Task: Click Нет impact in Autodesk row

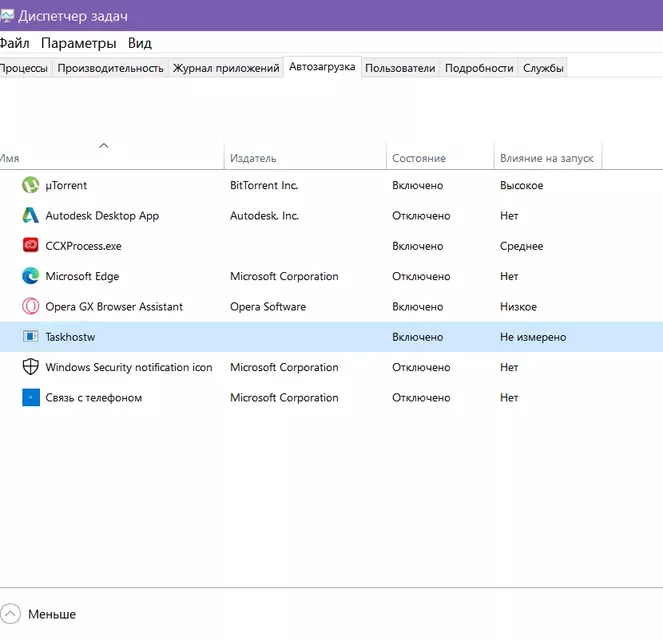Action: [x=509, y=216]
